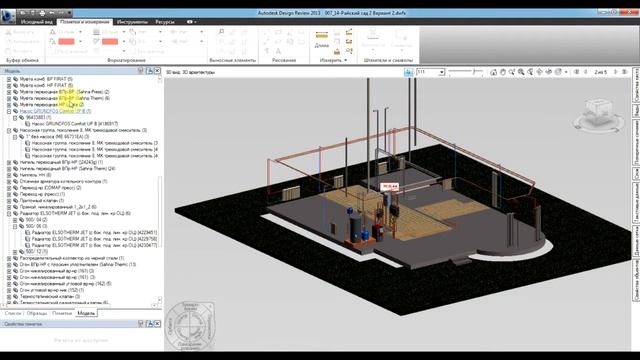Expand Ниппель НН node

9,175
